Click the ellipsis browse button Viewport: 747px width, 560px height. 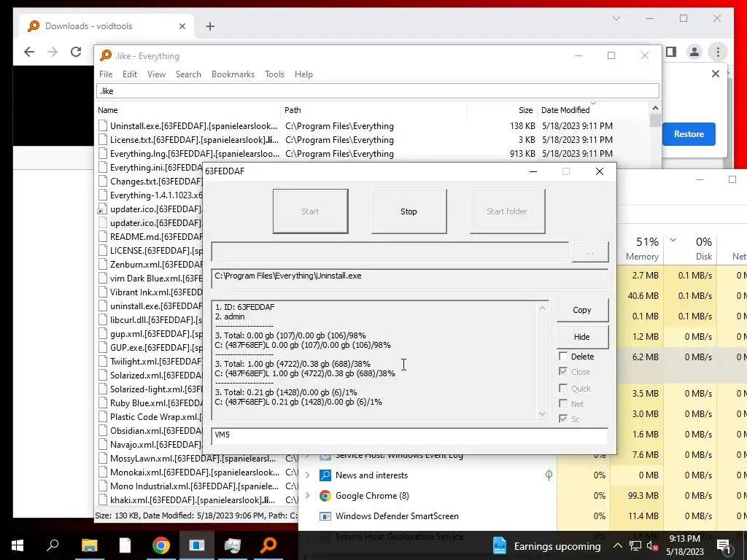coord(589,252)
